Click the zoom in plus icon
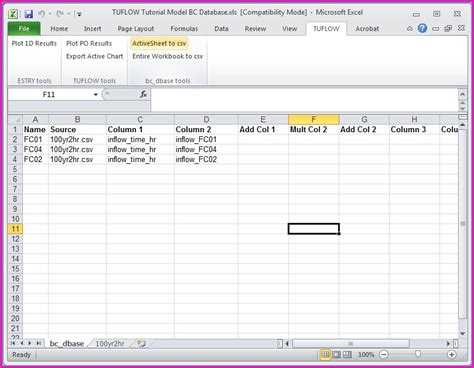This screenshot has height=368, width=474. (452, 355)
